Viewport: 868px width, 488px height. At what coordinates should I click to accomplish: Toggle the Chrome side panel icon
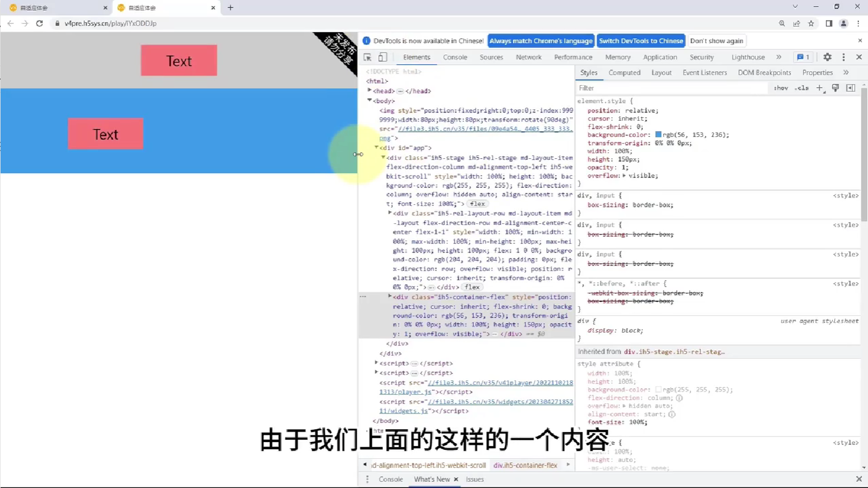[x=829, y=24]
